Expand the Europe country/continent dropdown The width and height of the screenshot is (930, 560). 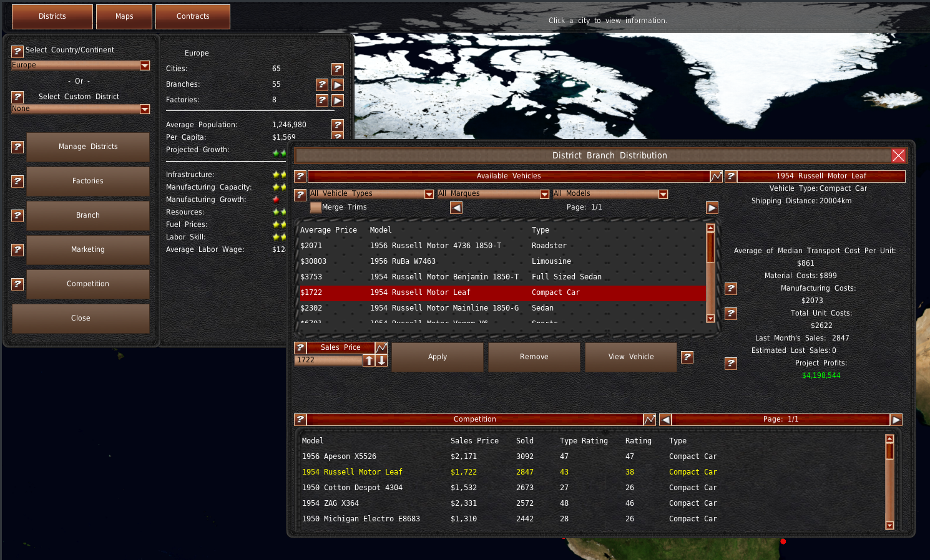click(x=145, y=65)
